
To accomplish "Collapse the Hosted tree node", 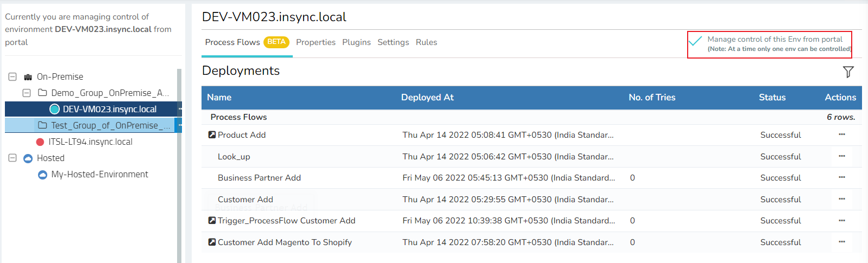I will pos(12,158).
